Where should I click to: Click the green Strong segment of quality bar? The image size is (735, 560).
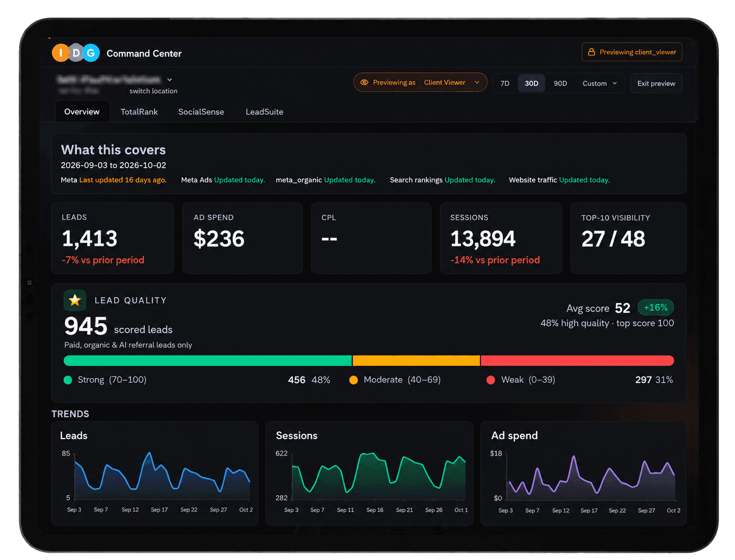[208, 361]
